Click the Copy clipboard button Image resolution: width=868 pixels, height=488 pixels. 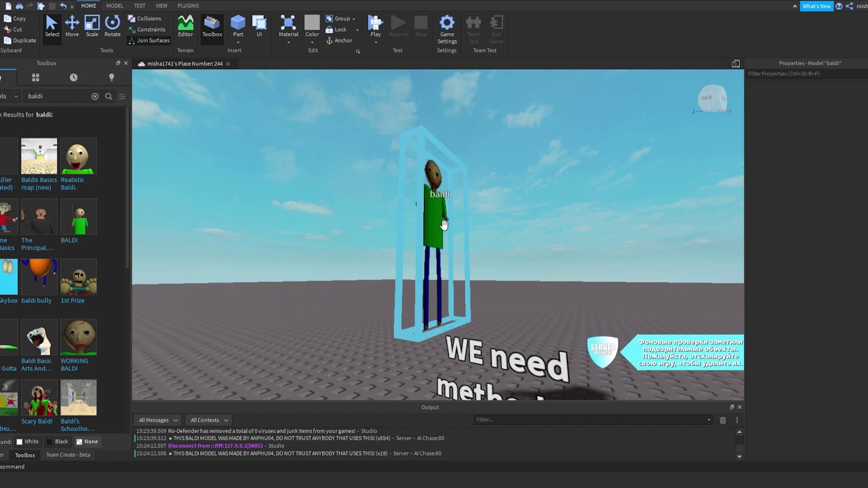[x=15, y=18]
